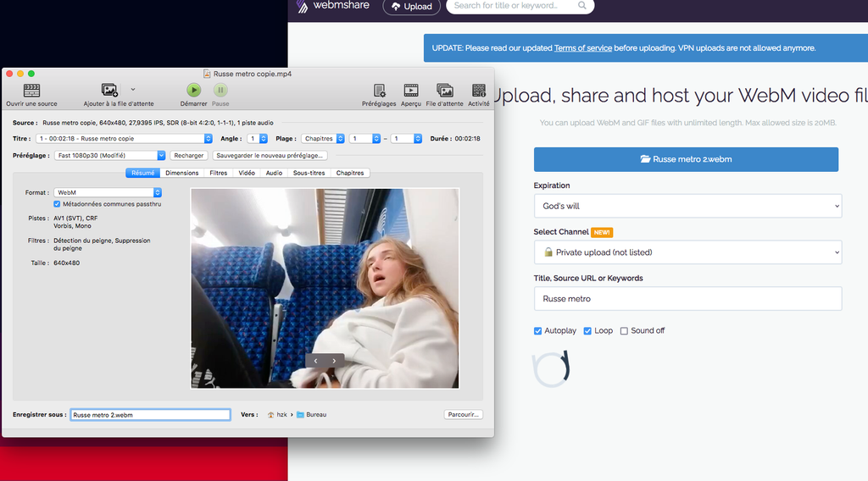Open the Format WebM dropdown

[x=108, y=193]
